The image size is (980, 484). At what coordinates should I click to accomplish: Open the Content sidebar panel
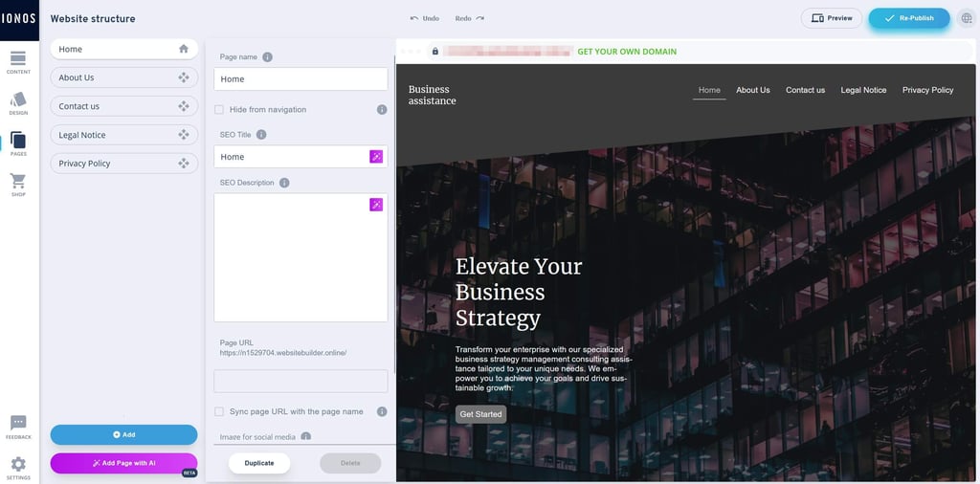coord(18,62)
